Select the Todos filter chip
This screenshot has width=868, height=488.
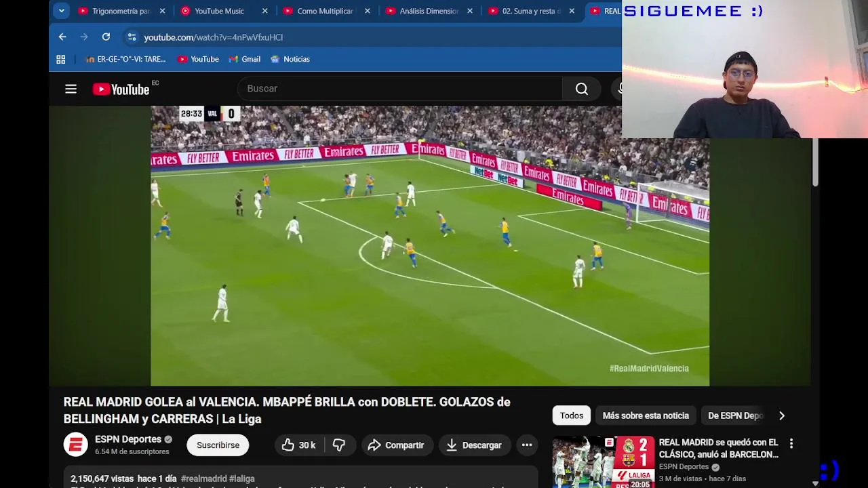[x=572, y=415]
